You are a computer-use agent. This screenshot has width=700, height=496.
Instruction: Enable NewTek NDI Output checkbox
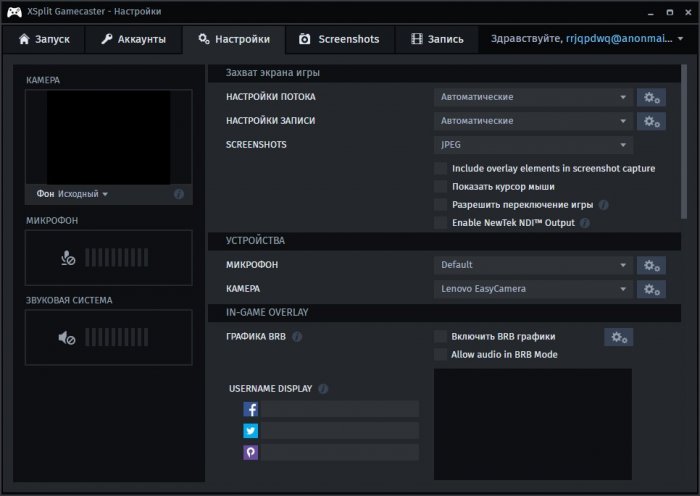pyautogui.click(x=441, y=223)
